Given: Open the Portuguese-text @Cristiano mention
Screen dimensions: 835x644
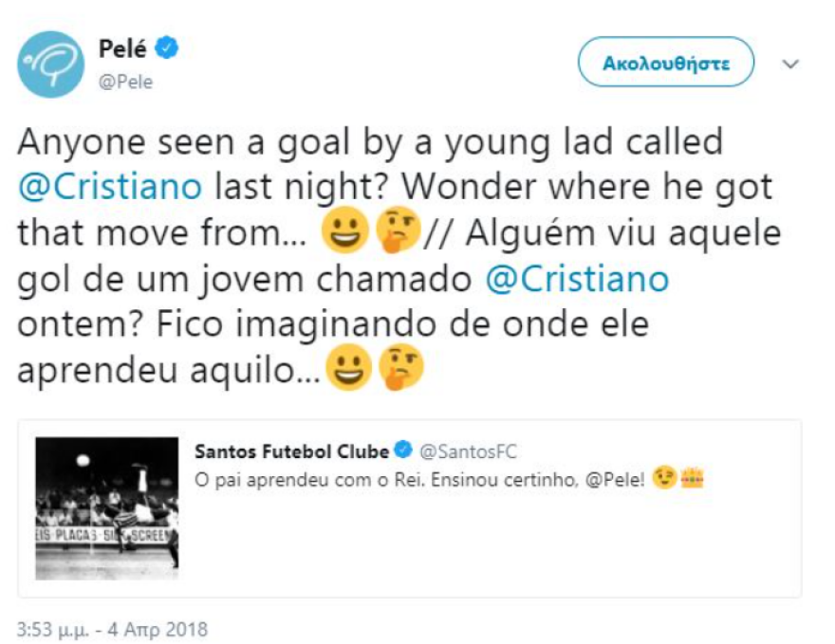Looking at the screenshot, I should (577, 279).
